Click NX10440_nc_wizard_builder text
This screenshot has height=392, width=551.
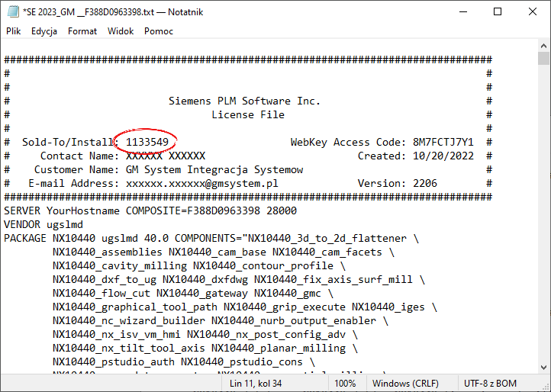tap(129, 321)
